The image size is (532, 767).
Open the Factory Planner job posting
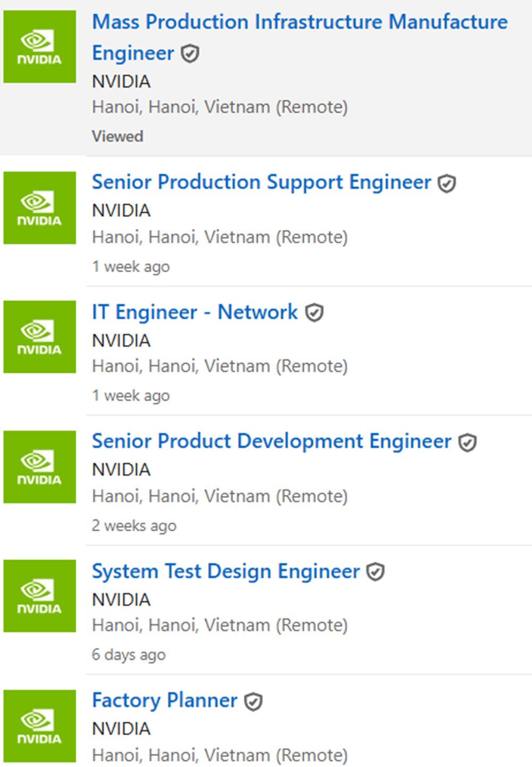click(164, 701)
